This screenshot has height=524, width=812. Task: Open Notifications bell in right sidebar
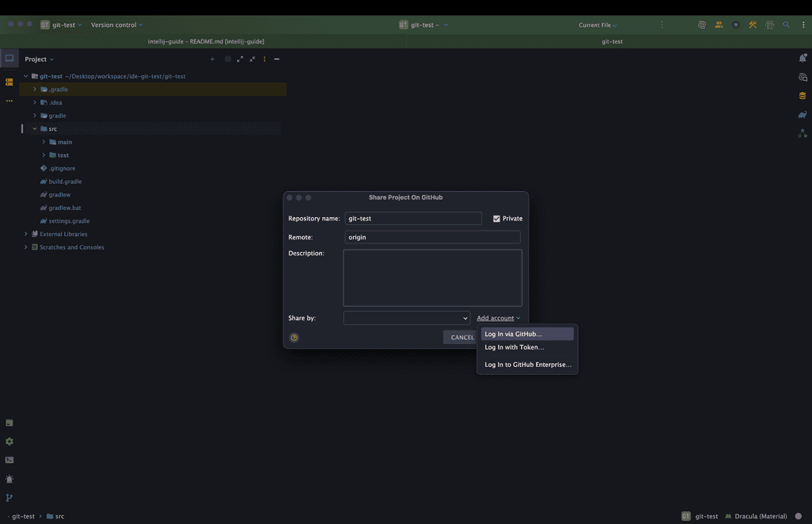tap(802, 59)
